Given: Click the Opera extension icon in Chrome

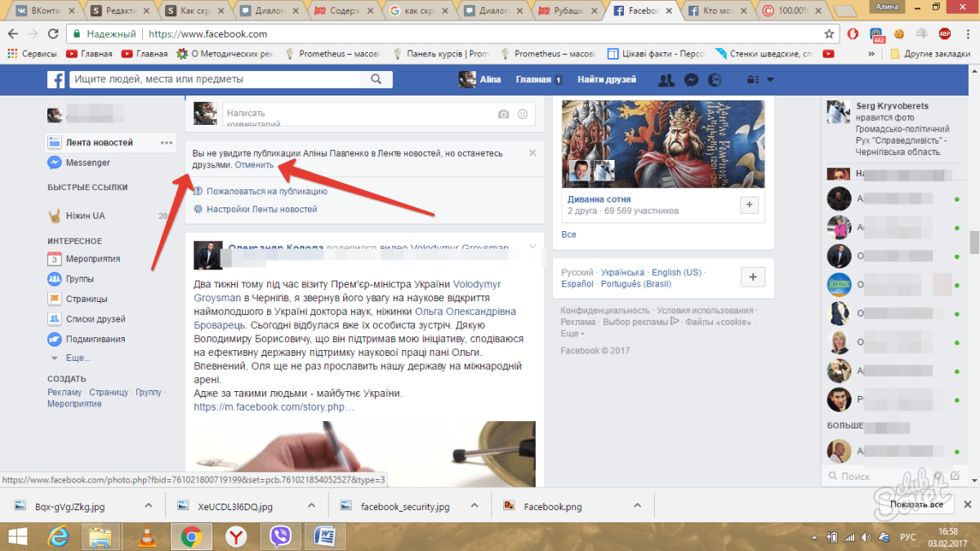Looking at the screenshot, I should 852,34.
